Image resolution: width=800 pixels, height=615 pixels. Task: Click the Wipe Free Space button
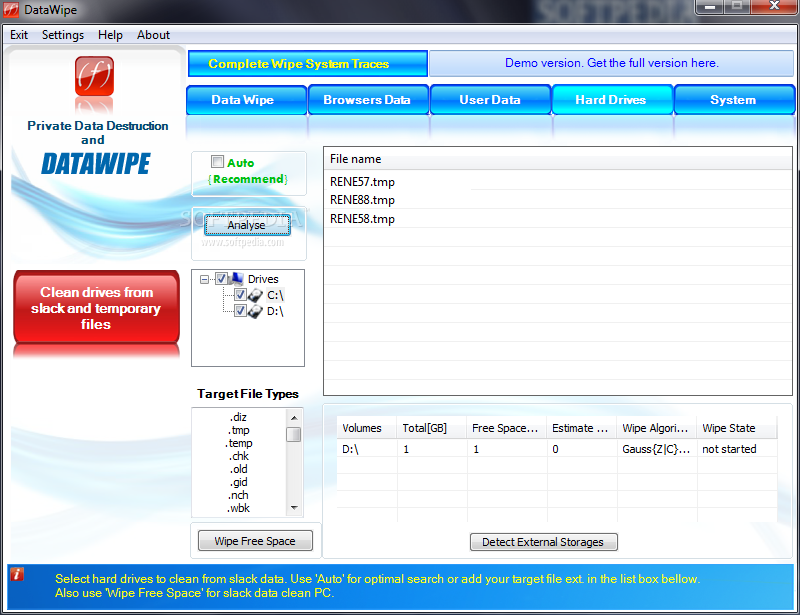255,541
